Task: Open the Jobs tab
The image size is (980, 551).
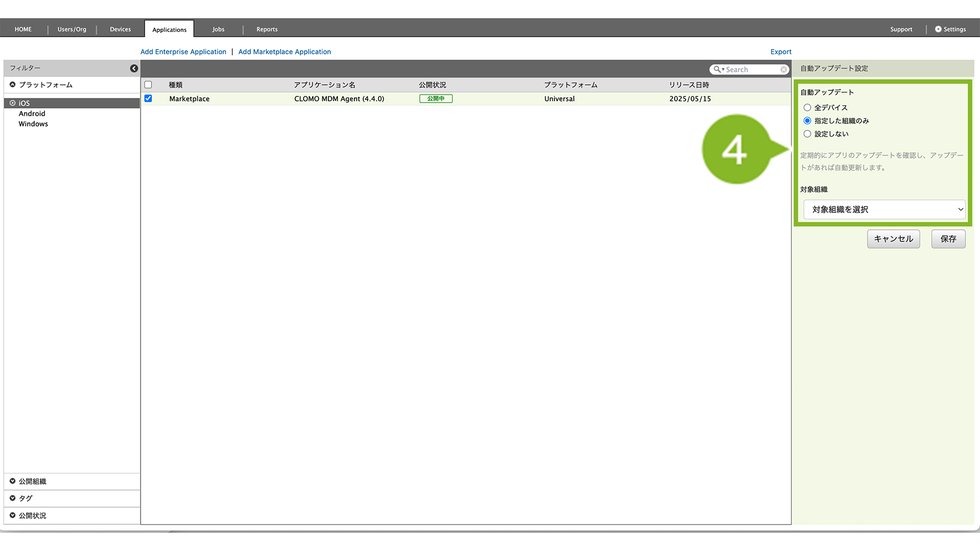Action: [218, 29]
